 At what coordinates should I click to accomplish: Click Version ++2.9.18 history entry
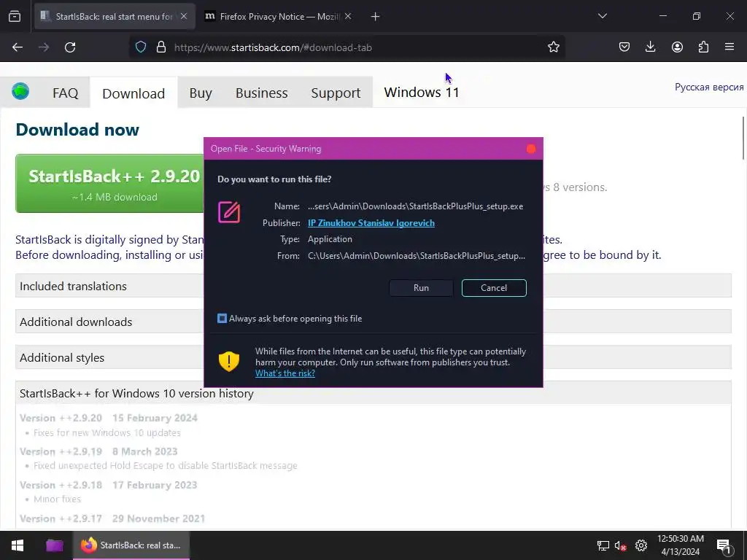[108, 485]
